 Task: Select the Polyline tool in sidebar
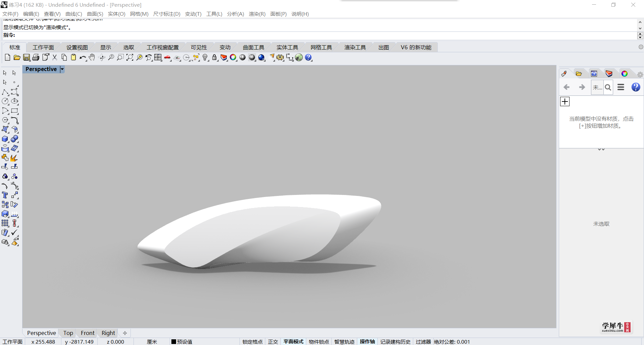point(5,92)
